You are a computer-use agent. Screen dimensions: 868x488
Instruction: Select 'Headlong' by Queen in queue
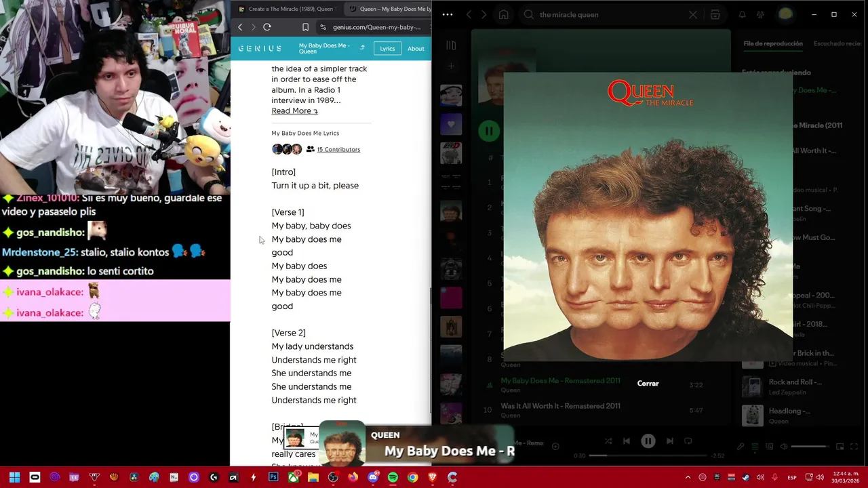point(797,415)
